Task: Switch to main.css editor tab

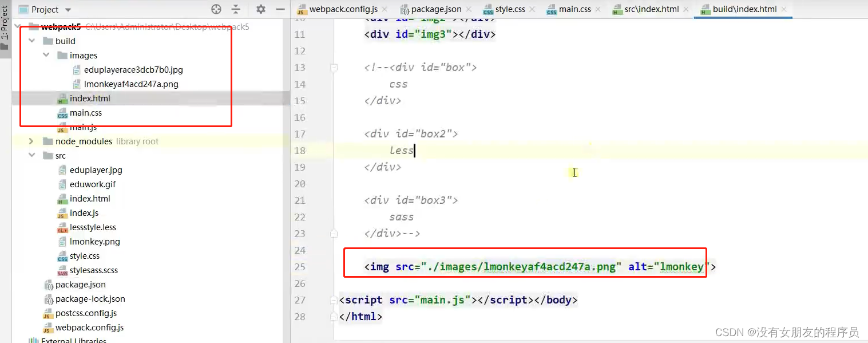Action: [x=576, y=9]
